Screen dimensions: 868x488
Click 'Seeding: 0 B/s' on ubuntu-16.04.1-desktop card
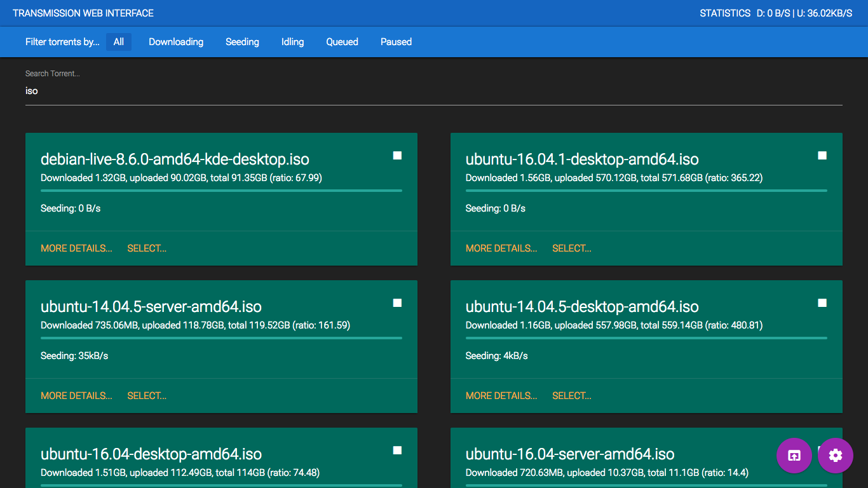496,208
